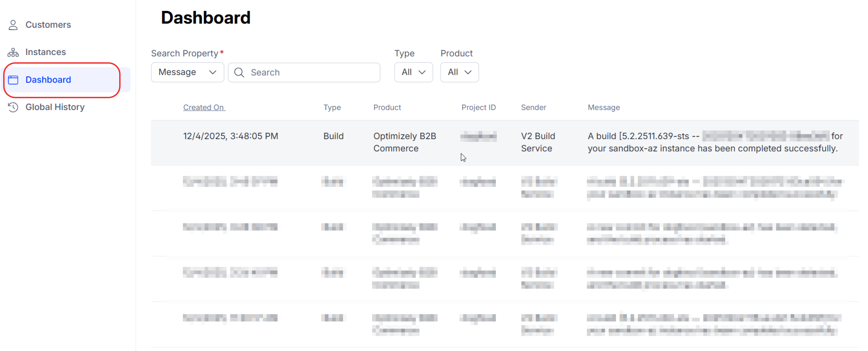Sort the table by Created On
The width and height of the screenshot is (868, 351).
(x=204, y=107)
